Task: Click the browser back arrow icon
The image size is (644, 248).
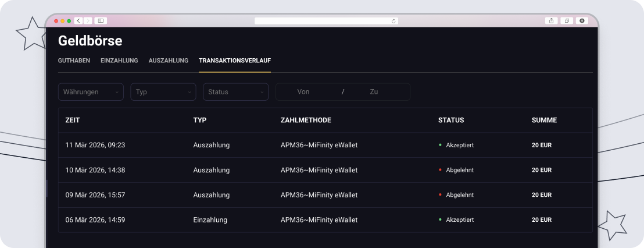Action: (78, 21)
